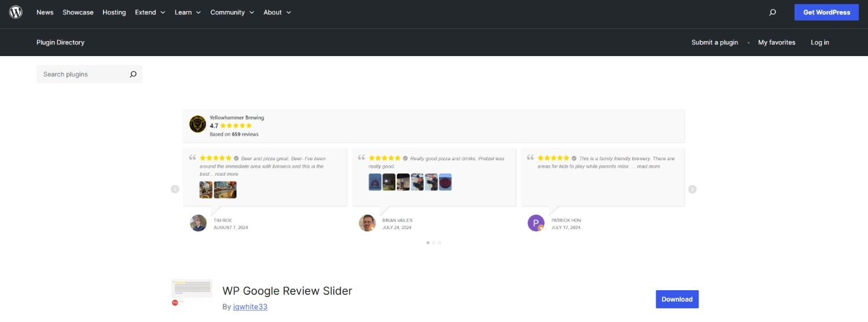Viewport: 868px width, 322px height.
Task: Click the PATRICK HON reviewer name
Action: tap(566, 220)
